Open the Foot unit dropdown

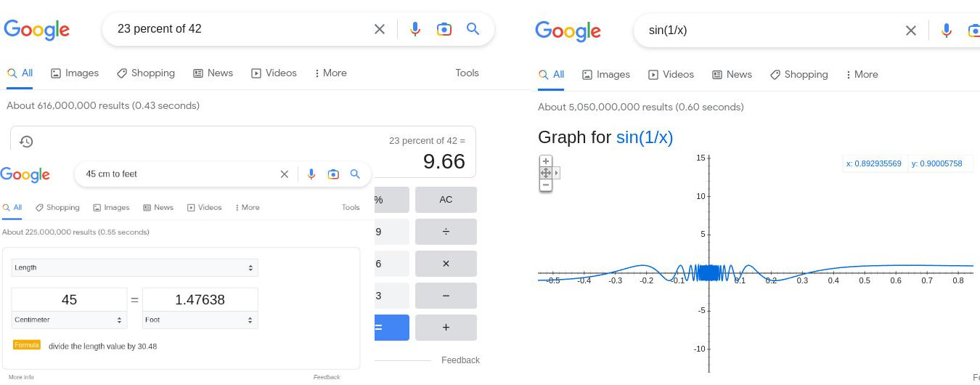(200, 320)
